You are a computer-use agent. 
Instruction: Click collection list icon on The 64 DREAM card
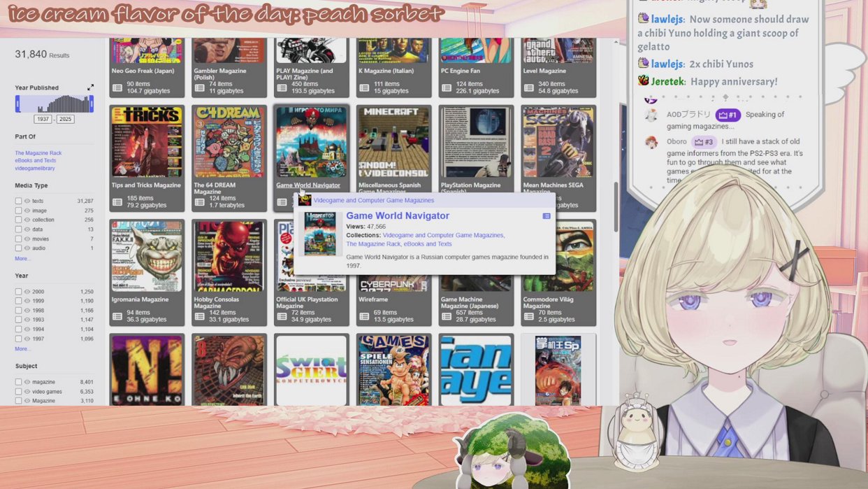click(x=200, y=202)
